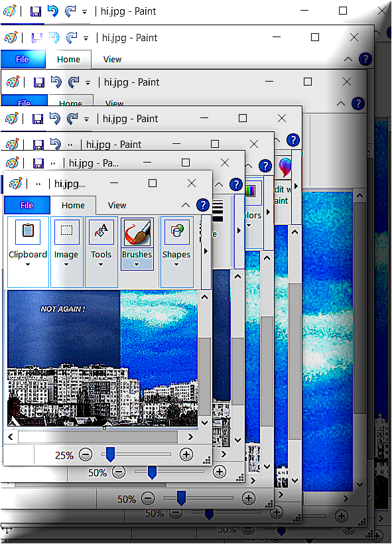This screenshot has width=392, height=544.
Task: Open Customize Quick Access dropdown in second-rearmost window
Action: click(x=86, y=38)
